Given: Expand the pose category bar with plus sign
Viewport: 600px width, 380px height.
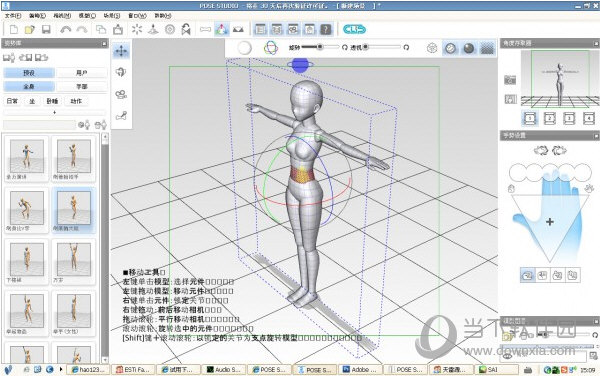Looking at the screenshot, I should 54,113.
